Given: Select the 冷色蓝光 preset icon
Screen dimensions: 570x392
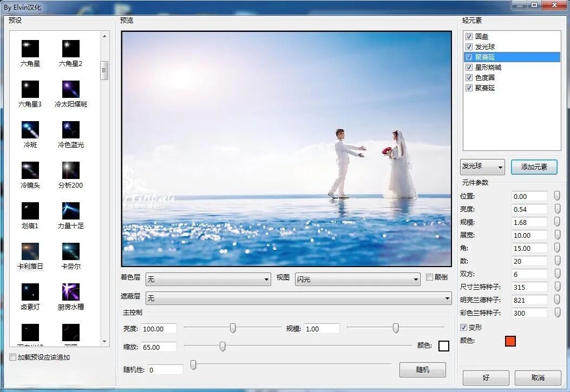Looking at the screenshot, I should [x=70, y=130].
